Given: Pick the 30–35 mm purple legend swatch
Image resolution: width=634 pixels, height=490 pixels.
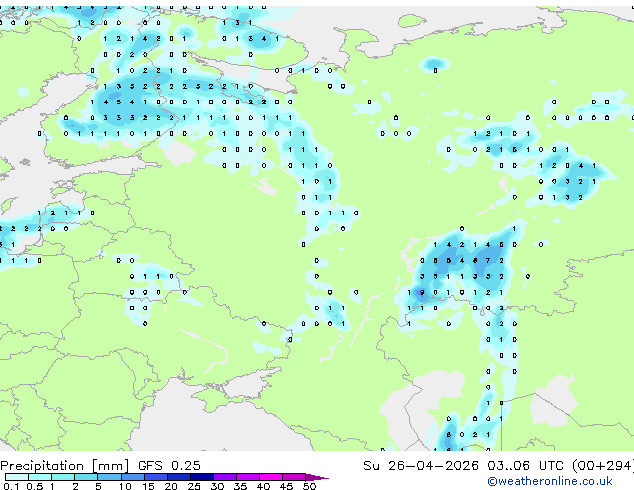Looking at the screenshot, I should pos(225,477).
